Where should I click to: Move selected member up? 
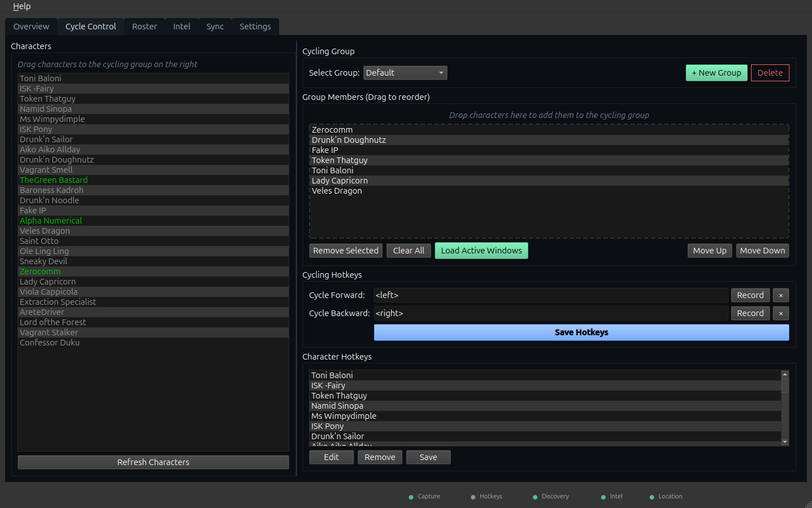(x=710, y=251)
